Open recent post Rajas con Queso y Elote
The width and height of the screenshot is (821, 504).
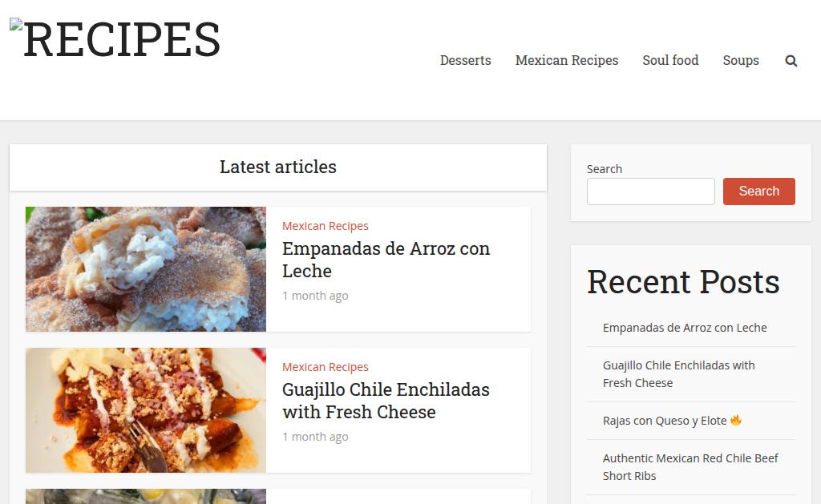click(x=665, y=421)
